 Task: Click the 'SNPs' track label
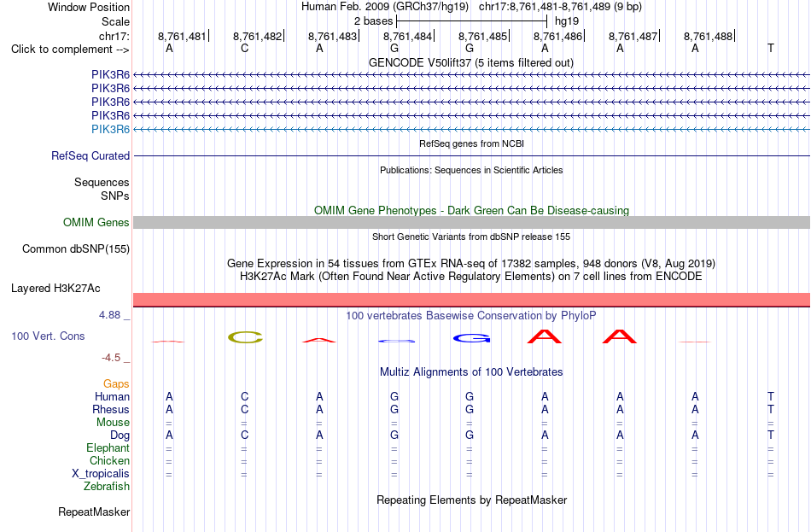[115, 196]
